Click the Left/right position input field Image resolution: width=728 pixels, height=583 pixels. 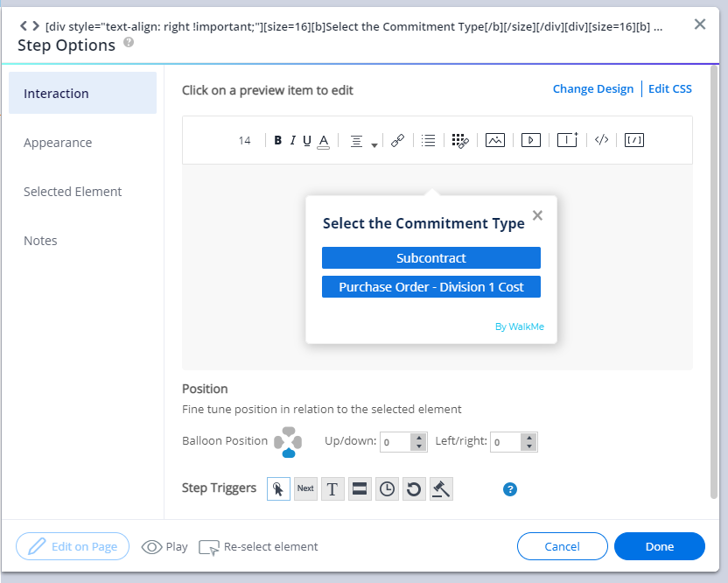tap(505, 442)
